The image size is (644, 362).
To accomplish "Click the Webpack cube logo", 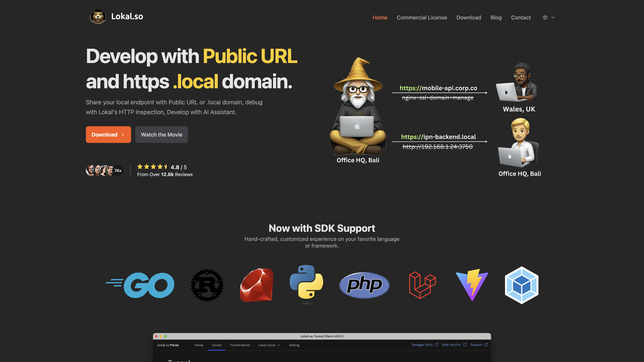I will 521,285.
